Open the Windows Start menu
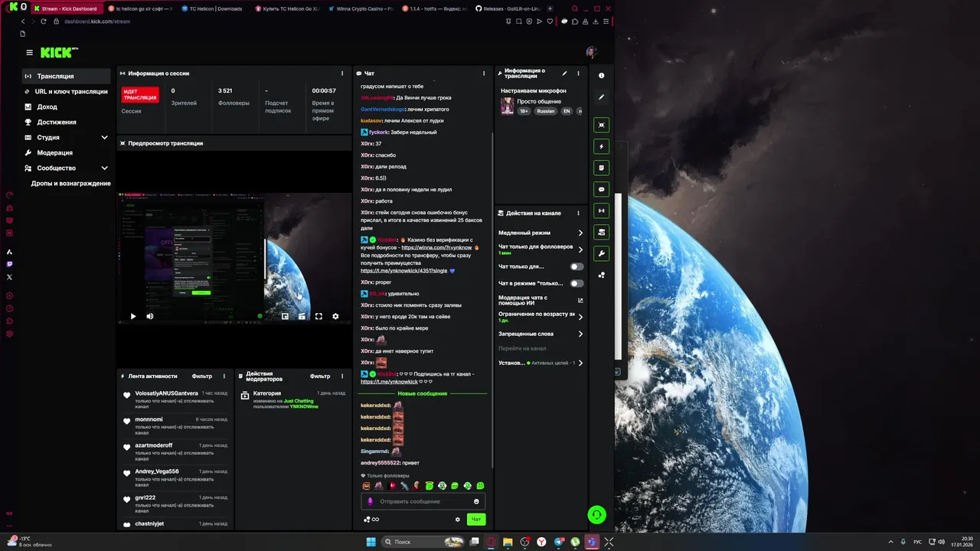This screenshot has width=980, height=551. click(x=371, y=542)
